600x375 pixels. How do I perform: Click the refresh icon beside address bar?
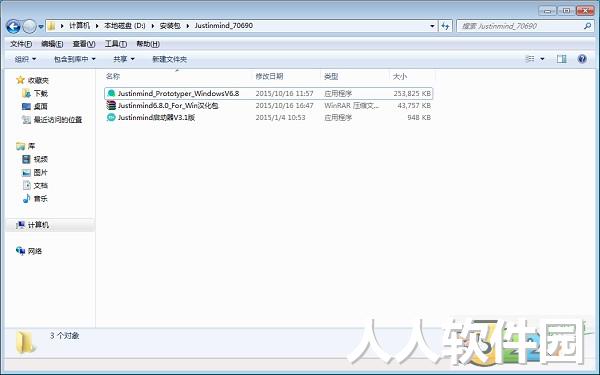pyautogui.click(x=445, y=26)
